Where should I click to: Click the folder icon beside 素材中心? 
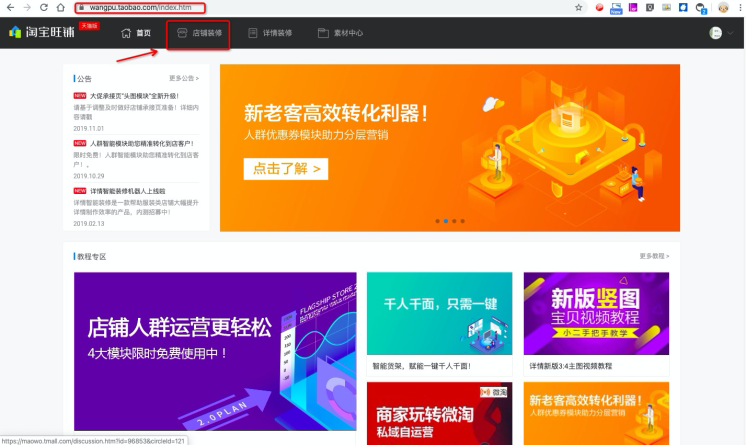(323, 33)
